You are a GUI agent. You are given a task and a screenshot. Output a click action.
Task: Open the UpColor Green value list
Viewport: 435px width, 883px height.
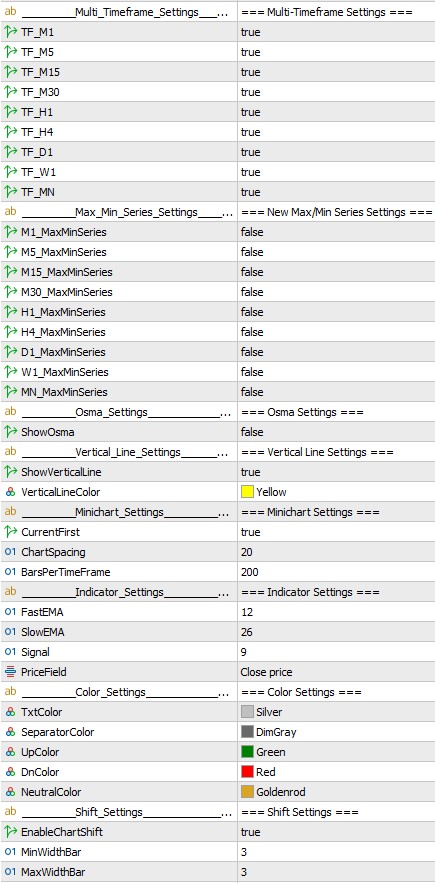click(x=336, y=752)
